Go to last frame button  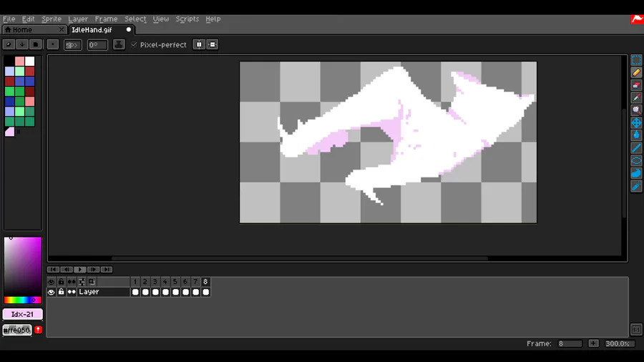click(107, 269)
